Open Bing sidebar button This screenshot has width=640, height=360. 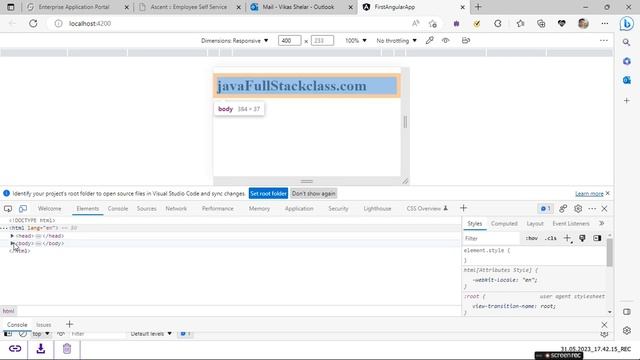click(627, 24)
